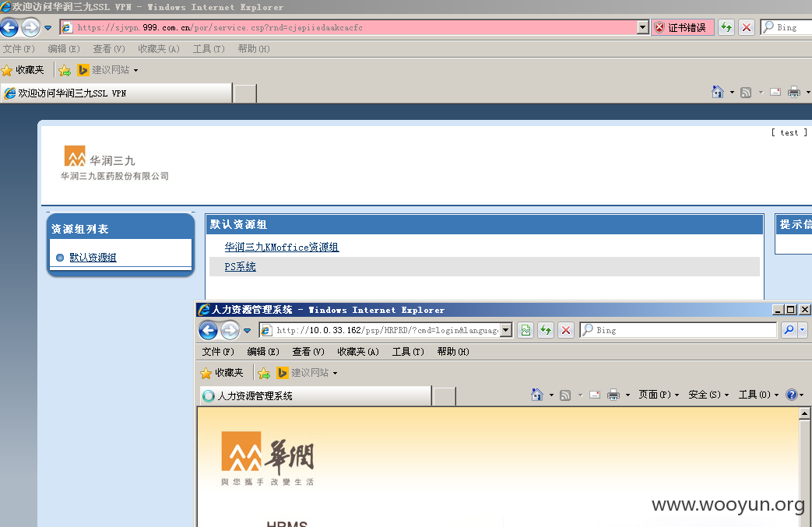Add to favorites bar in 人力资源管理系统 window
The width and height of the screenshot is (812, 527).
pyautogui.click(x=264, y=373)
